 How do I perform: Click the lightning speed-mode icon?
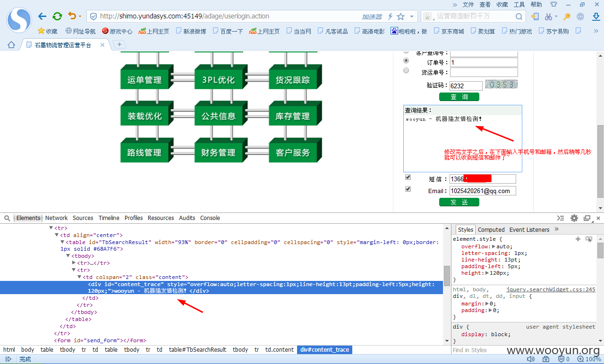(x=390, y=17)
